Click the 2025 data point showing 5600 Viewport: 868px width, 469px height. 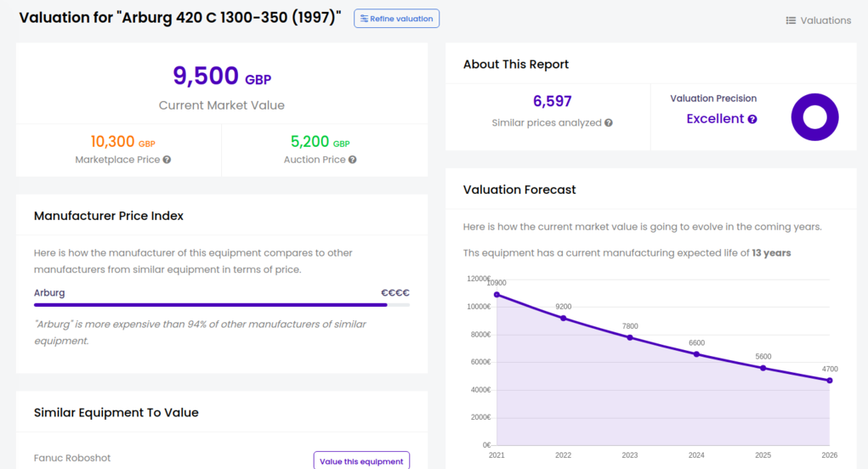click(x=763, y=368)
